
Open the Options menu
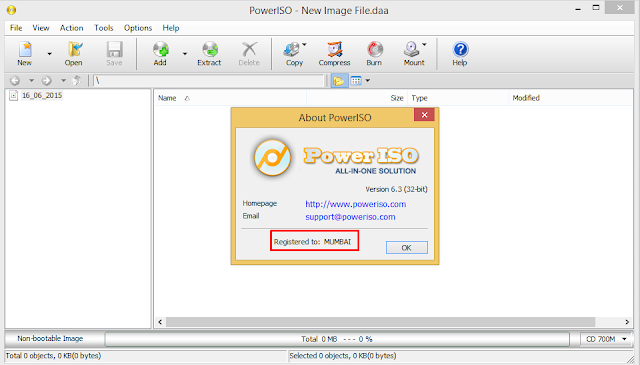(x=138, y=28)
